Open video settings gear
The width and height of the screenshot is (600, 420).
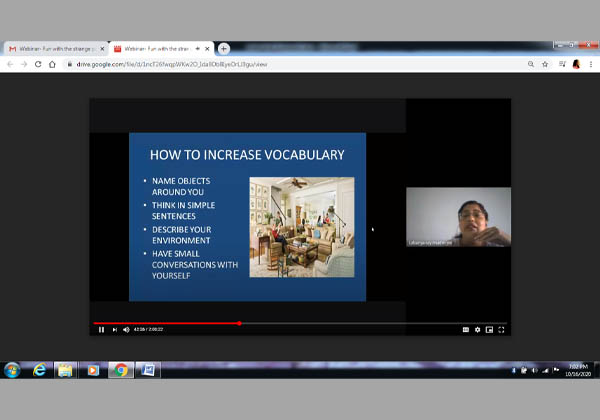478,329
